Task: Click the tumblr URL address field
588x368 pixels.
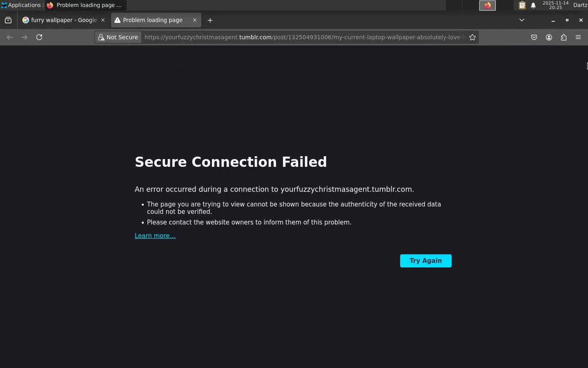Action: coord(302,37)
